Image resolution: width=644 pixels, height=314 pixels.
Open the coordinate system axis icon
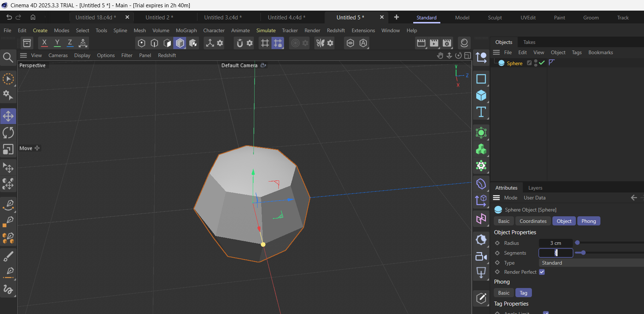83,43
